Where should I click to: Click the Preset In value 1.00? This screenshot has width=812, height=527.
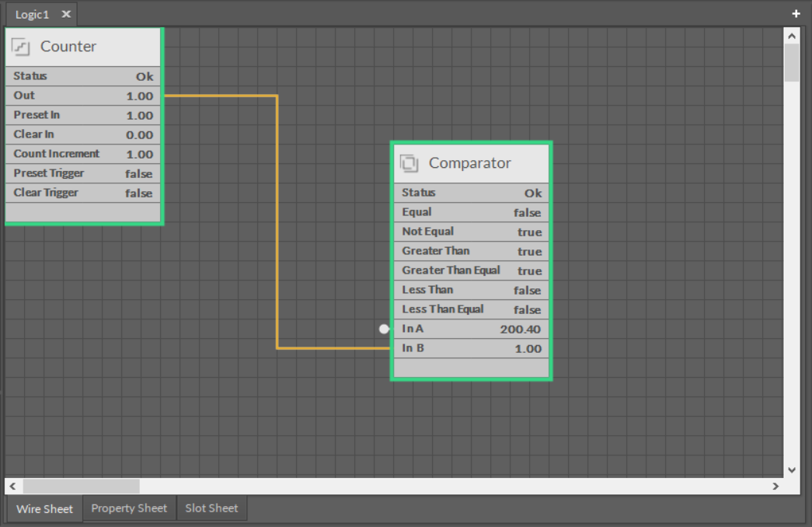(140, 116)
